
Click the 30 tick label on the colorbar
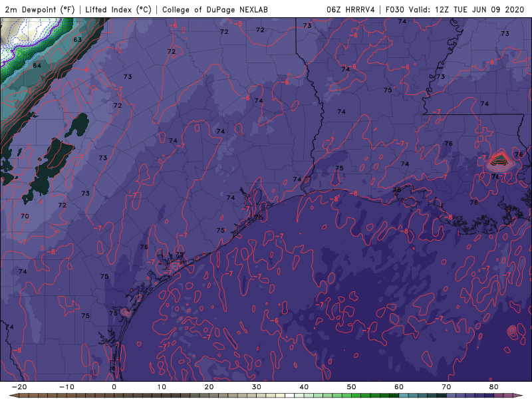click(257, 387)
